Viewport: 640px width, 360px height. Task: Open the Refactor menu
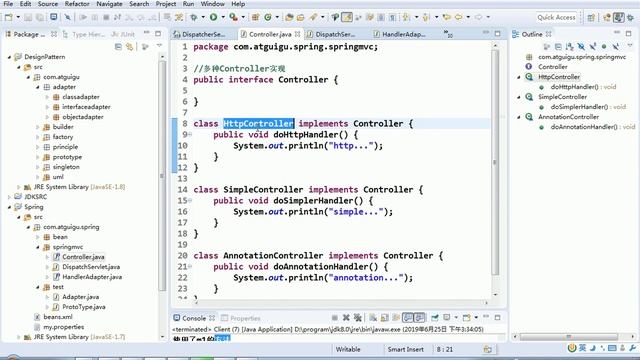pyautogui.click(x=77, y=4)
